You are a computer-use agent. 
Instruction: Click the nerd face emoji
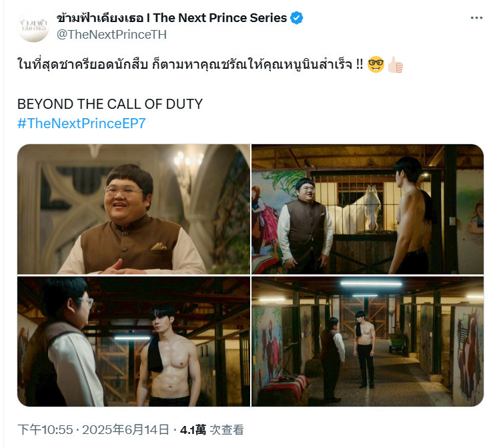click(x=376, y=64)
